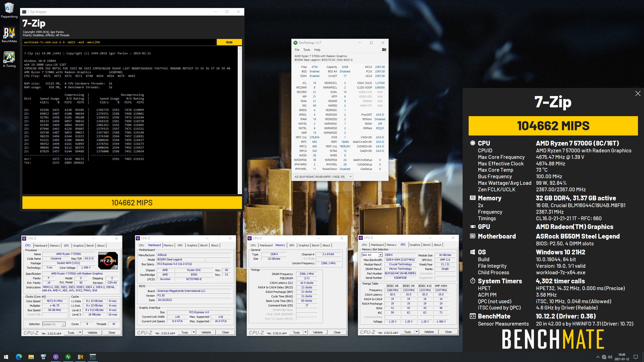
Task: Close the BenchMate 7-Zip result panel
Action: tap(638, 94)
